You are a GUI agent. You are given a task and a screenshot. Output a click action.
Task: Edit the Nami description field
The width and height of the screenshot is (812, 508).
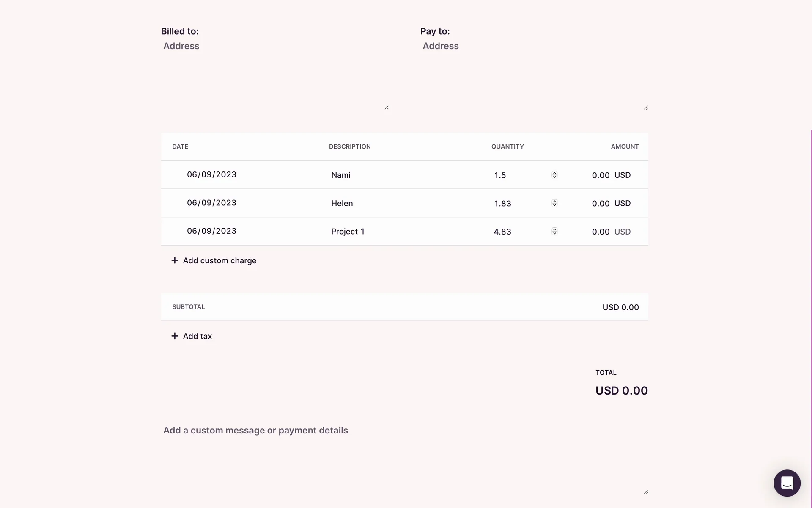(381, 175)
